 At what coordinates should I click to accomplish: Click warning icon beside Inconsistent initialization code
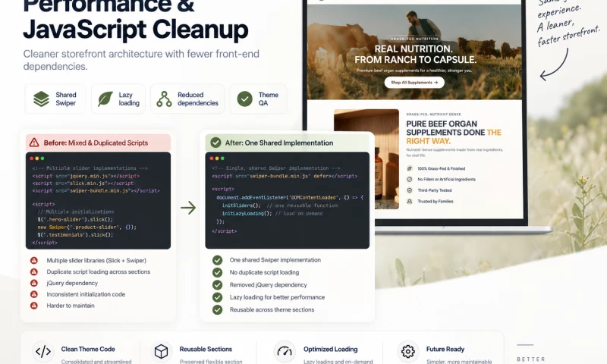point(34,294)
